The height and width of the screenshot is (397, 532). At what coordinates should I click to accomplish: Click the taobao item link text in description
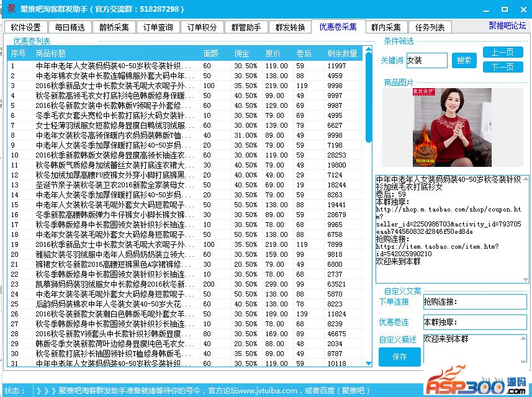tap(438, 250)
